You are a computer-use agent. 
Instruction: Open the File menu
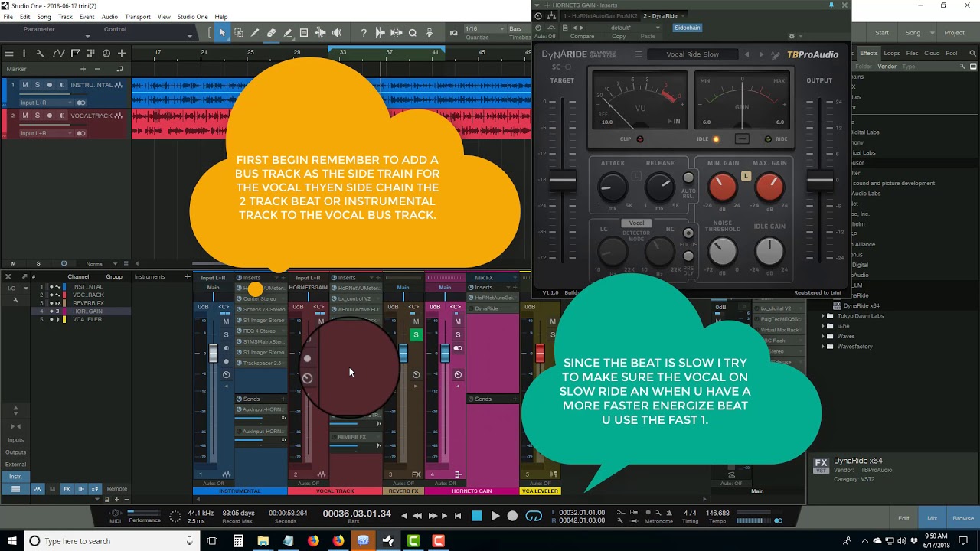pos(8,17)
